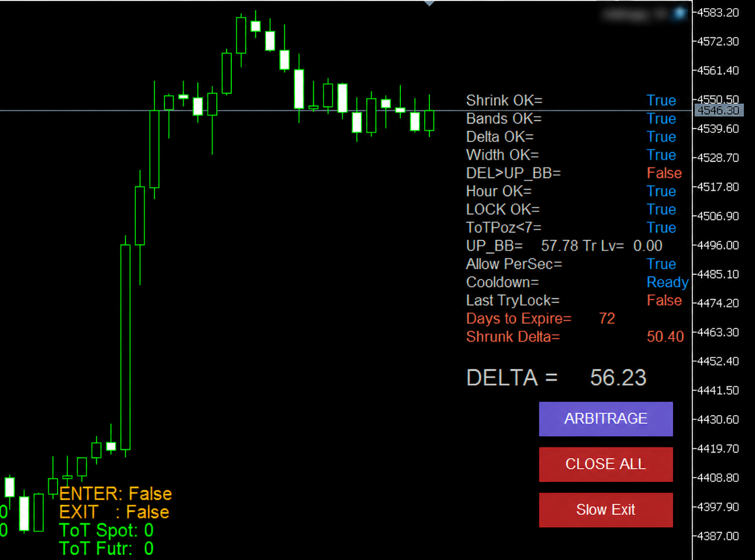Viewport: 755px width, 560px height.
Task: Hit the red CLOSE ALL button
Action: (606, 465)
